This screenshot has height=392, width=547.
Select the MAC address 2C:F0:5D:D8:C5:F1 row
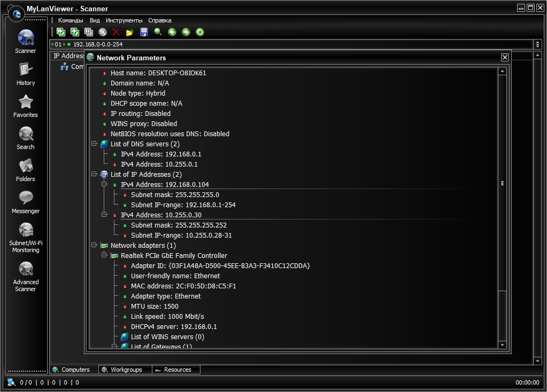183,286
